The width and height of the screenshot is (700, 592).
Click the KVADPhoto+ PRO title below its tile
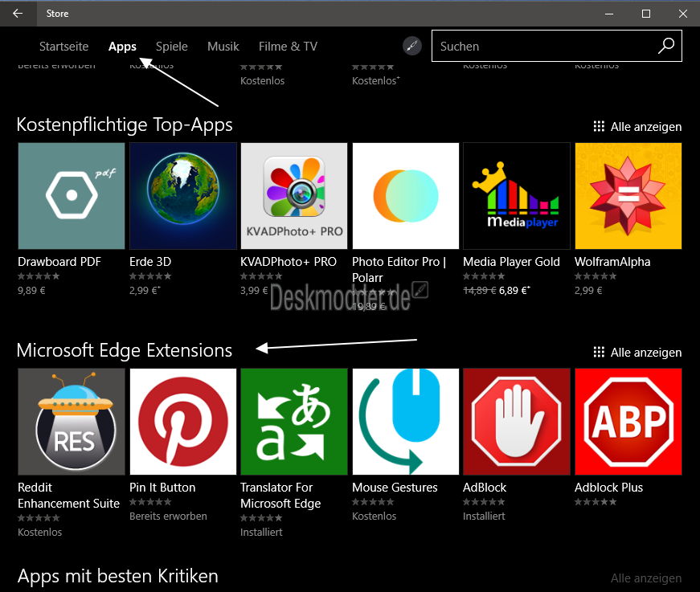(289, 261)
